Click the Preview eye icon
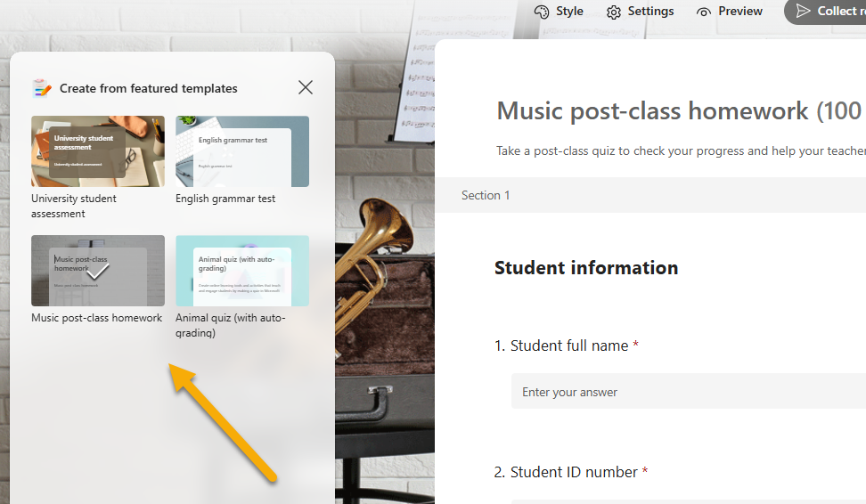This screenshot has height=504, width=866. click(704, 12)
